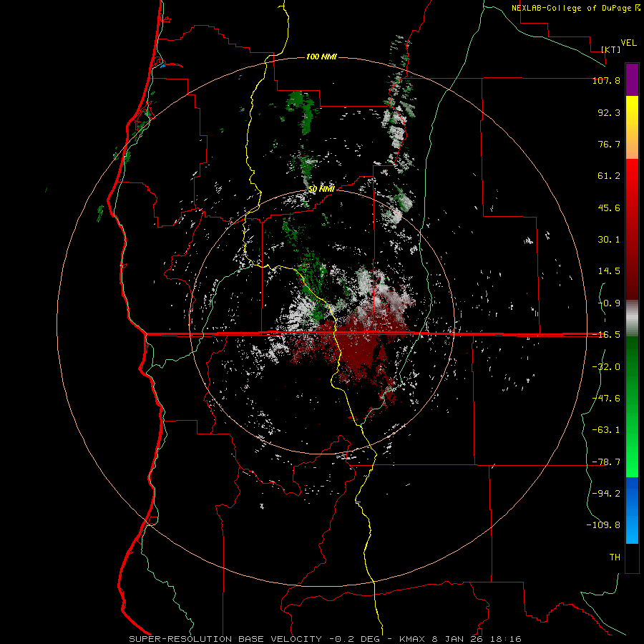This screenshot has height=644, width=644.
Task: Click the 45.6 velocity scale value
Action: tap(609, 208)
